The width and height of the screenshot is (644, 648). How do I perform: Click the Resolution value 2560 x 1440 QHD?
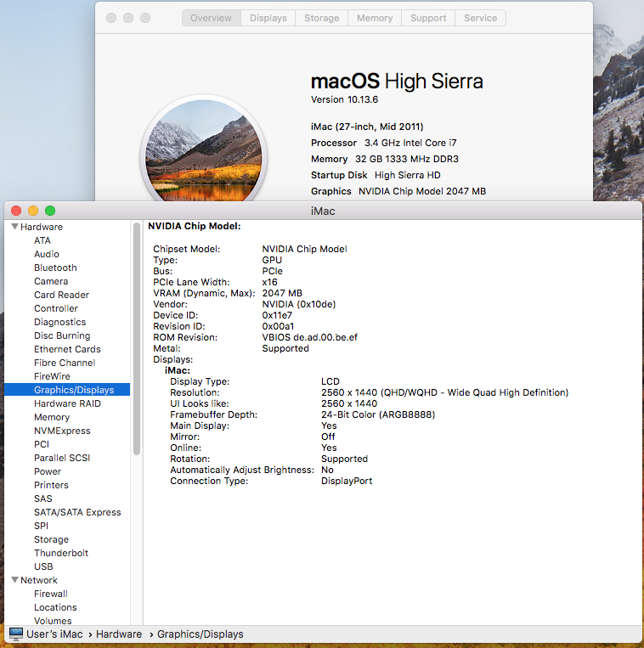point(444,392)
